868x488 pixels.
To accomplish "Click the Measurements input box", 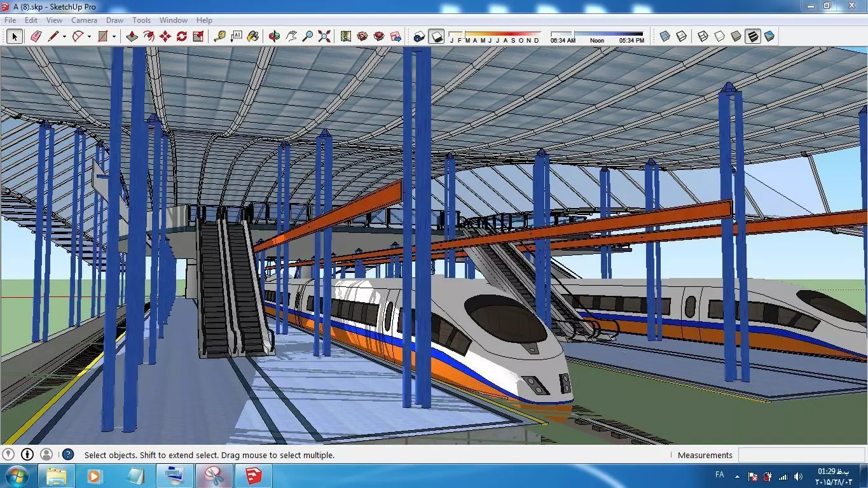I will (801, 455).
